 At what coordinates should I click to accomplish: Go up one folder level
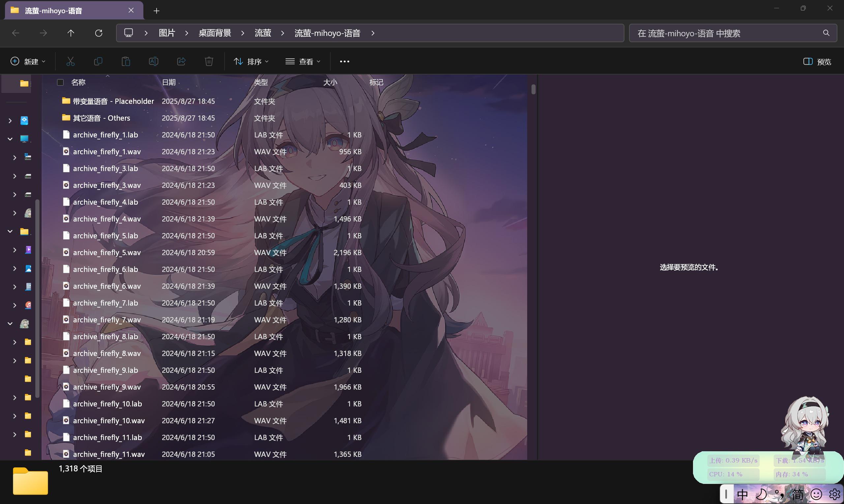pyautogui.click(x=71, y=33)
